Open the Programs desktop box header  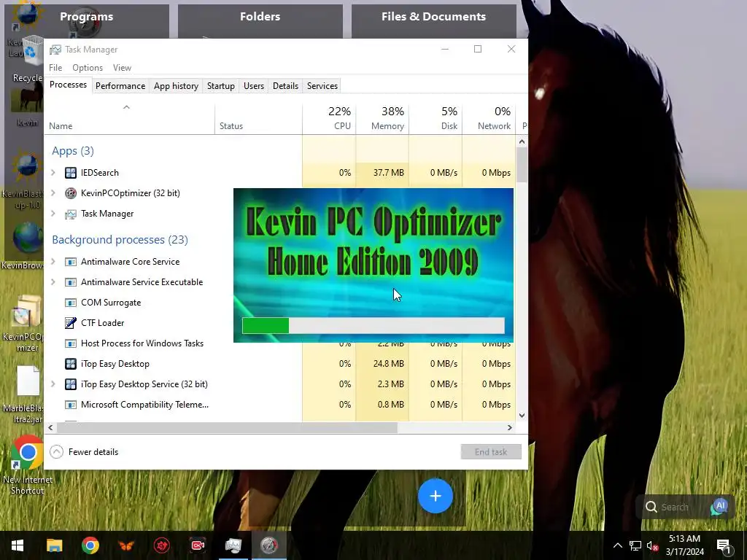pyautogui.click(x=86, y=17)
